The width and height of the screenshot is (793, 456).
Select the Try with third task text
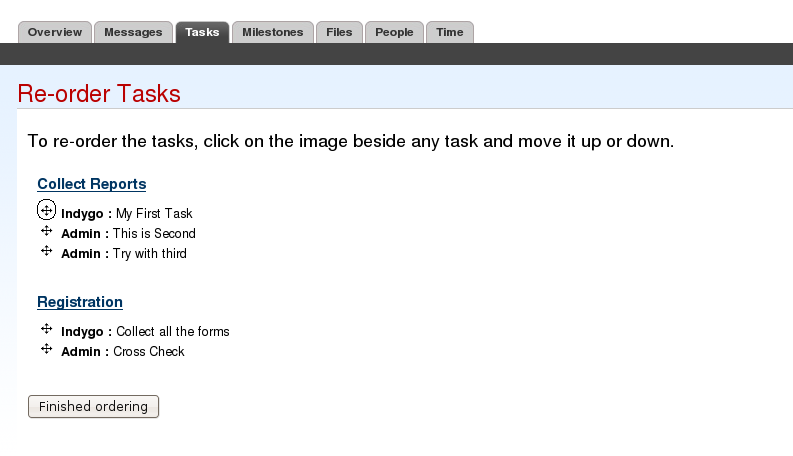(x=150, y=253)
